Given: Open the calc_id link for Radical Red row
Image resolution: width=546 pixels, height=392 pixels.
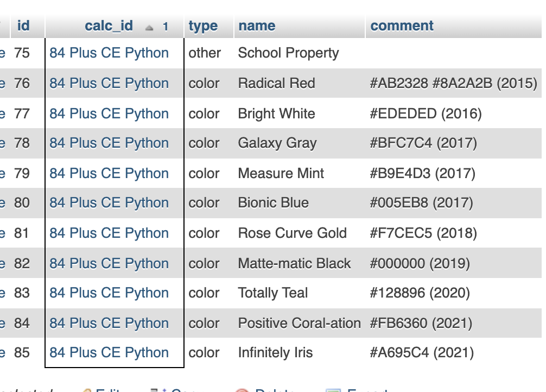Looking at the screenshot, I should click(x=109, y=84).
